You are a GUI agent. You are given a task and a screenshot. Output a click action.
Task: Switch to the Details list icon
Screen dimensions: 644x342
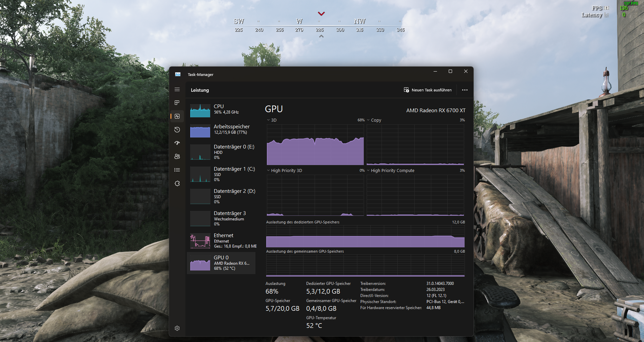point(177,170)
